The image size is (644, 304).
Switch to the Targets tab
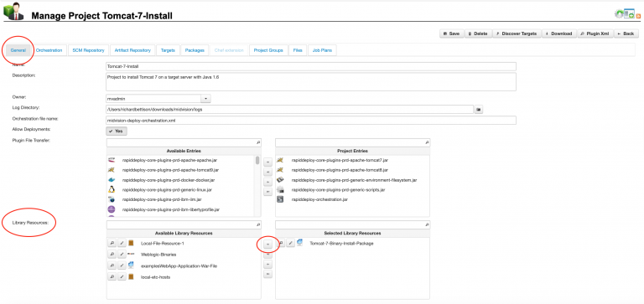pos(168,50)
